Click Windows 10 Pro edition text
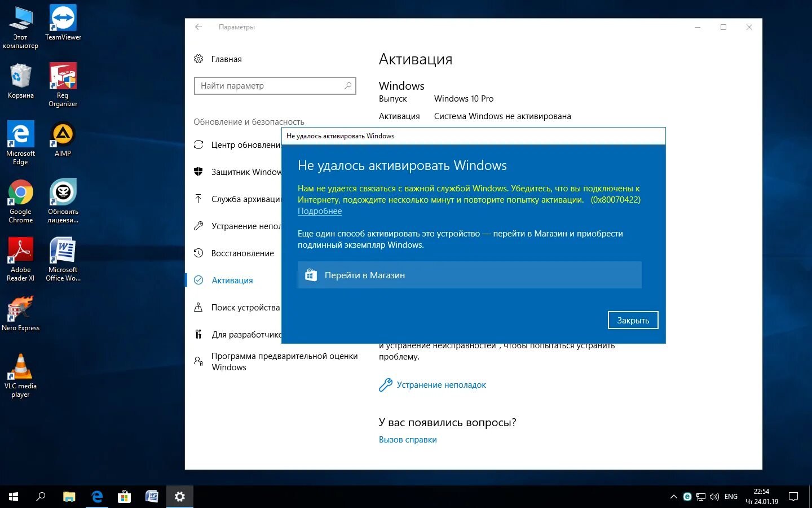 pyautogui.click(x=464, y=99)
